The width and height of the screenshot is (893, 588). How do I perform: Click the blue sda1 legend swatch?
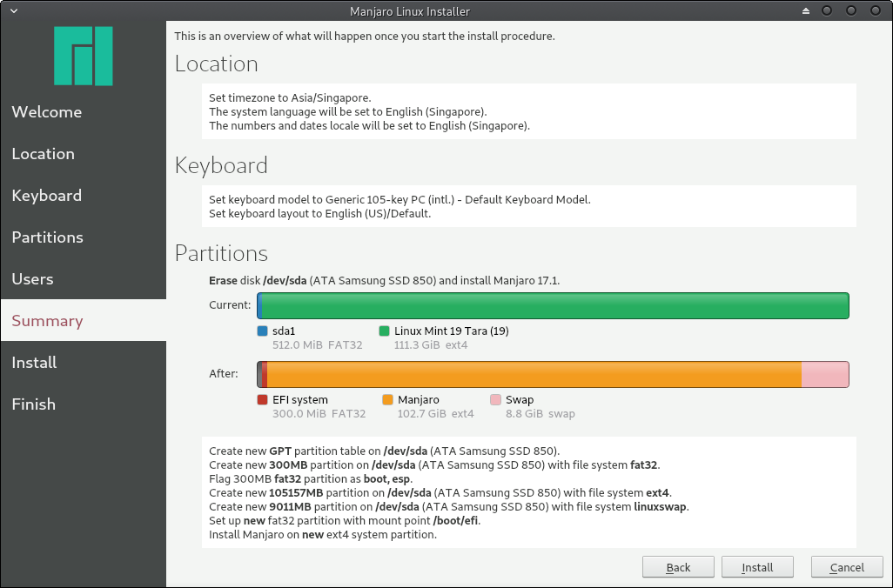pyautogui.click(x=263, y=331)
